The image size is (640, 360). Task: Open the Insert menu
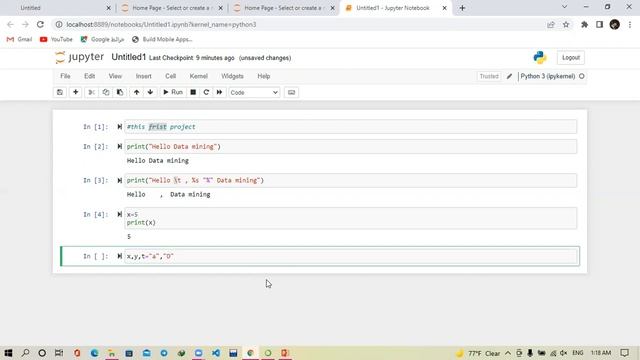click(x=144, y=76)
